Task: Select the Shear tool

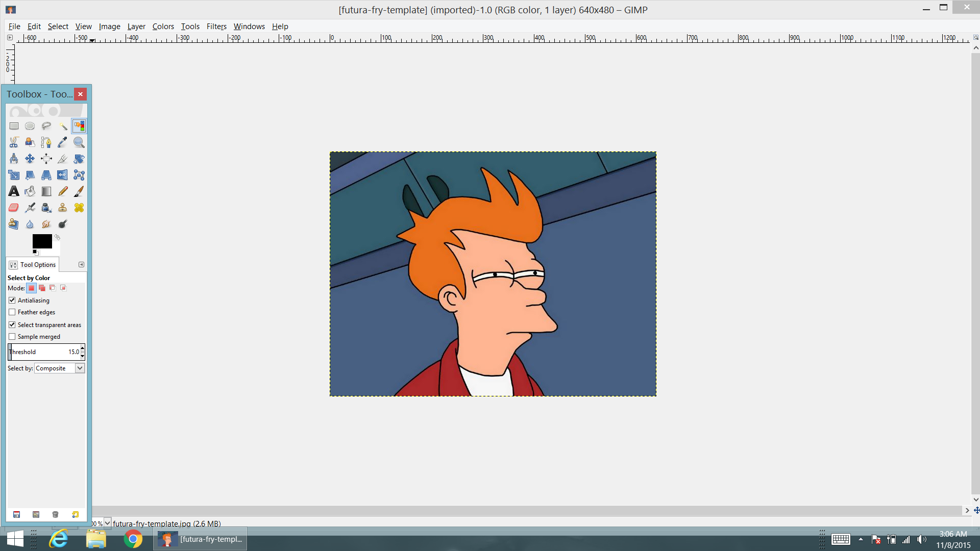Action: pyautogui.click(x=30, y=175)
